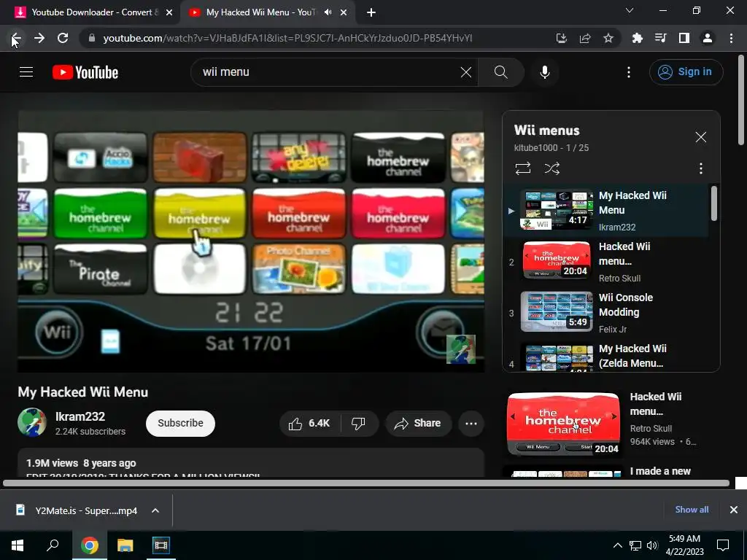Share this page from the address bar
The width and height of the screenshot is (747, 560).
584,38
